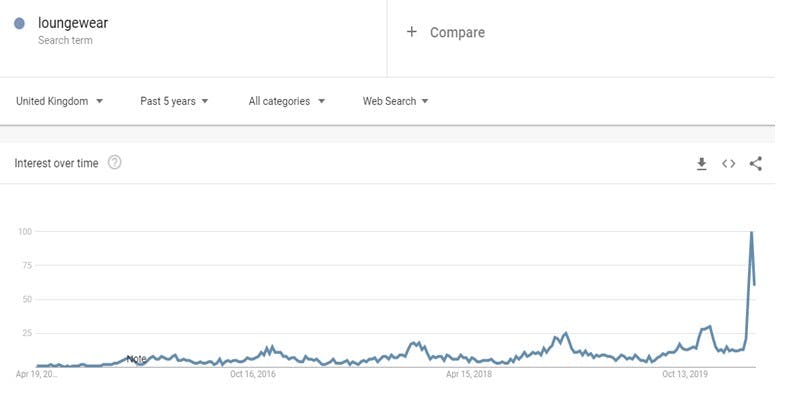Open the All categories dropdown
Image resolution: width=800 pixels, height=400 pixels.
[286, 101]
